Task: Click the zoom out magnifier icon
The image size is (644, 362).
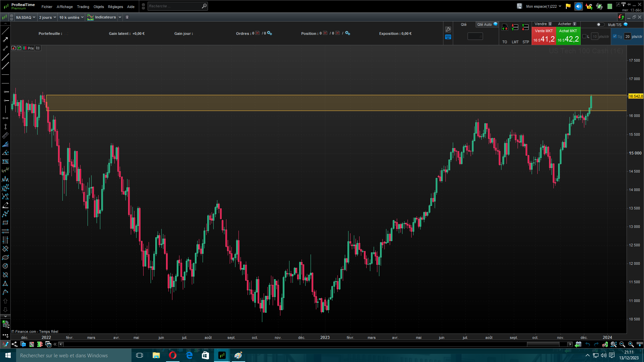Action: pos(622,344)
